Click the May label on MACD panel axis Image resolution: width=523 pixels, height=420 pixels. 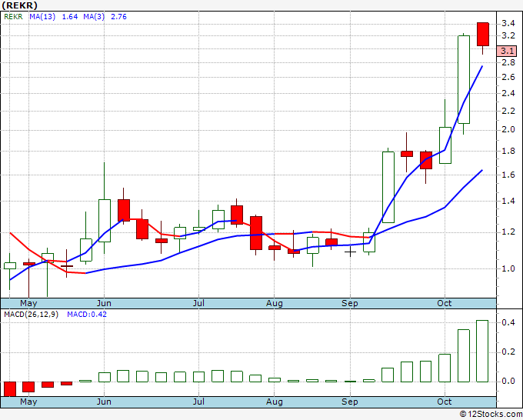click(28, 402)
